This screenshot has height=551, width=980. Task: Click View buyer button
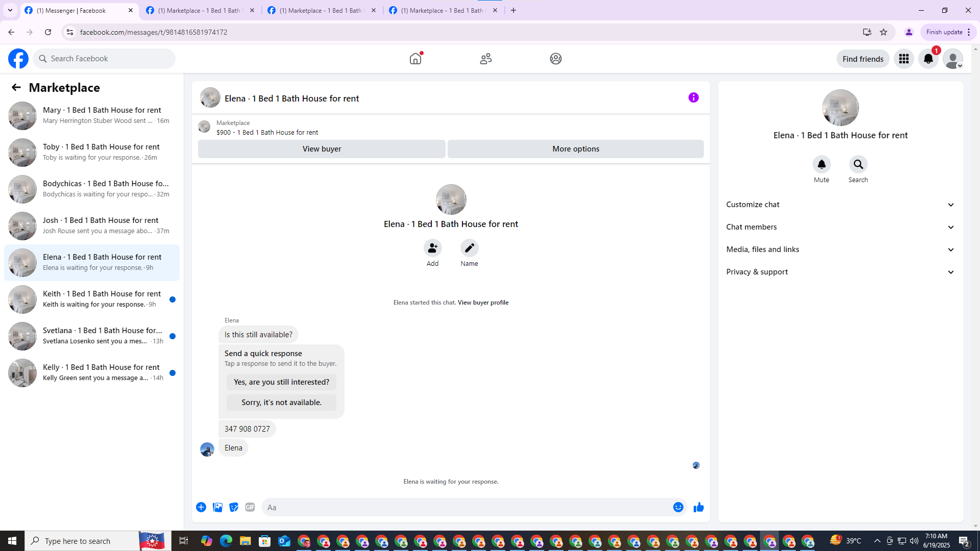[322, 149]
